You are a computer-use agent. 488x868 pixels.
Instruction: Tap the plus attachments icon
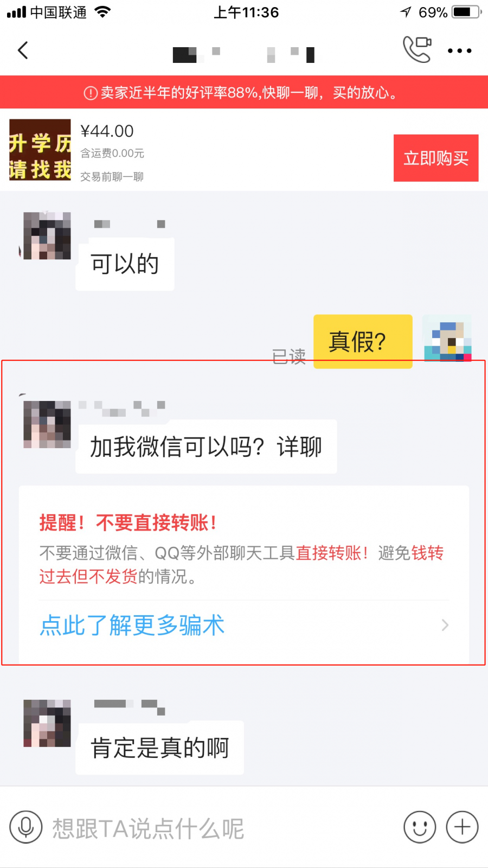tap(462, 827)
